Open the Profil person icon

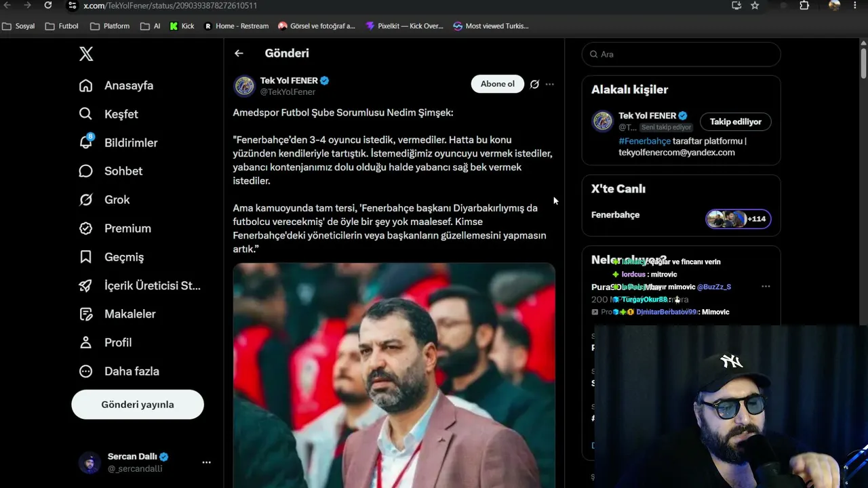click(x=85, y=342)
